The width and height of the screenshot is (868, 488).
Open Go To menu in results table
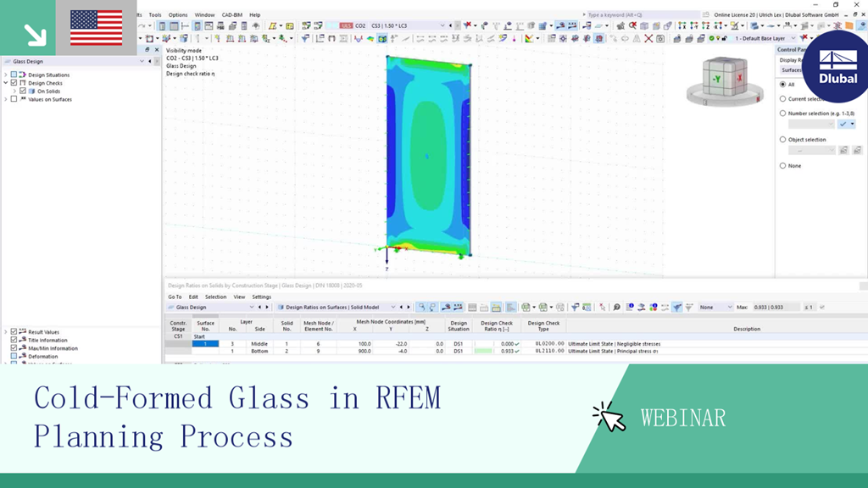[x=175, y=297]
